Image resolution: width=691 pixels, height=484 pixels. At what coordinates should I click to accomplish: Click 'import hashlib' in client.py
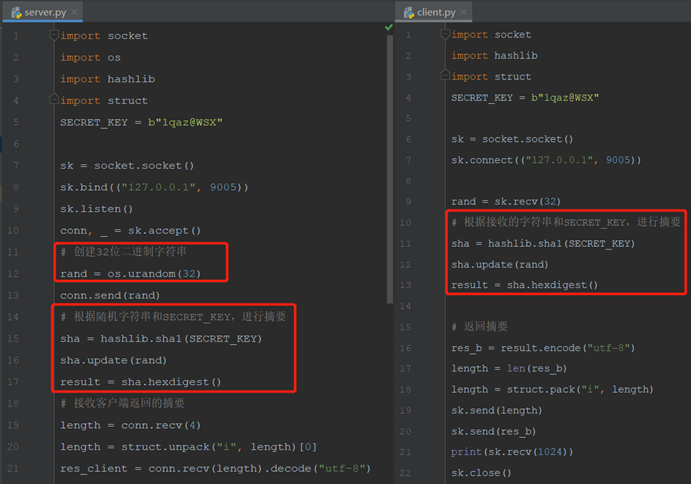tap(494, 56)
